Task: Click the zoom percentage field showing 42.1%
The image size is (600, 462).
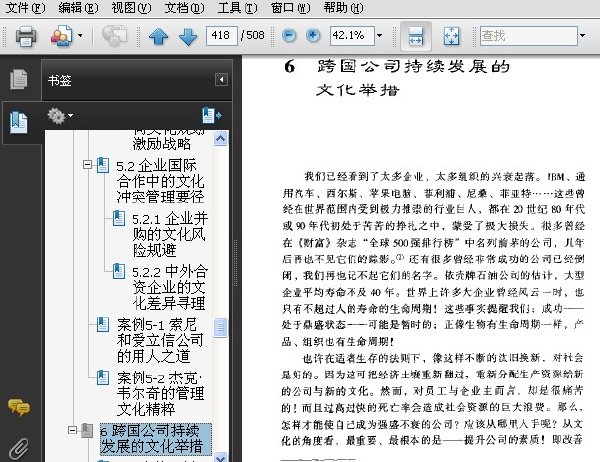Action: [352, 36]
